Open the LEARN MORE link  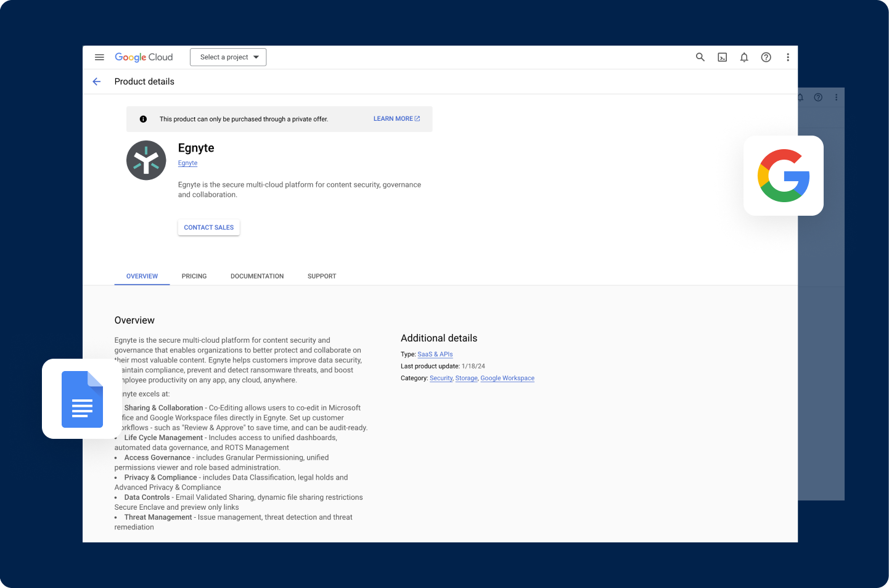[x=396, y=118]
